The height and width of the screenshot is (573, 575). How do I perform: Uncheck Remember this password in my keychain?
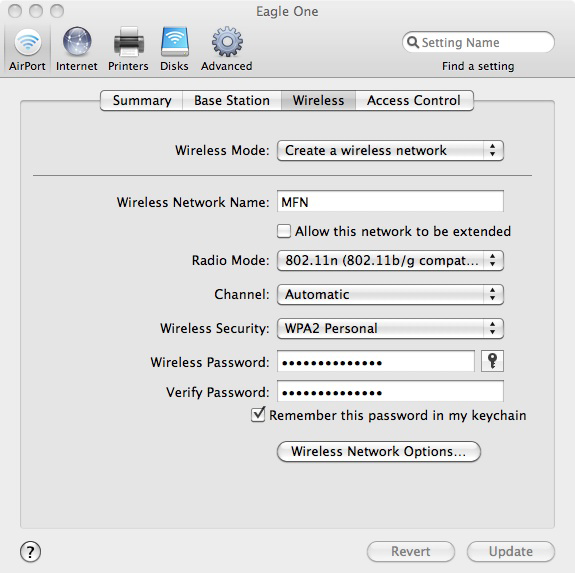[x=258, y=415]
